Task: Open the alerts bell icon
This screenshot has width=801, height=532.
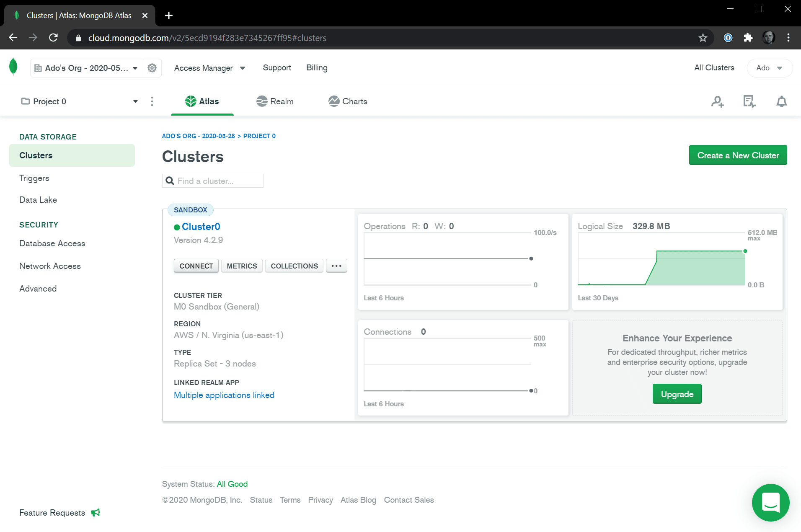Action: (781, 101)
